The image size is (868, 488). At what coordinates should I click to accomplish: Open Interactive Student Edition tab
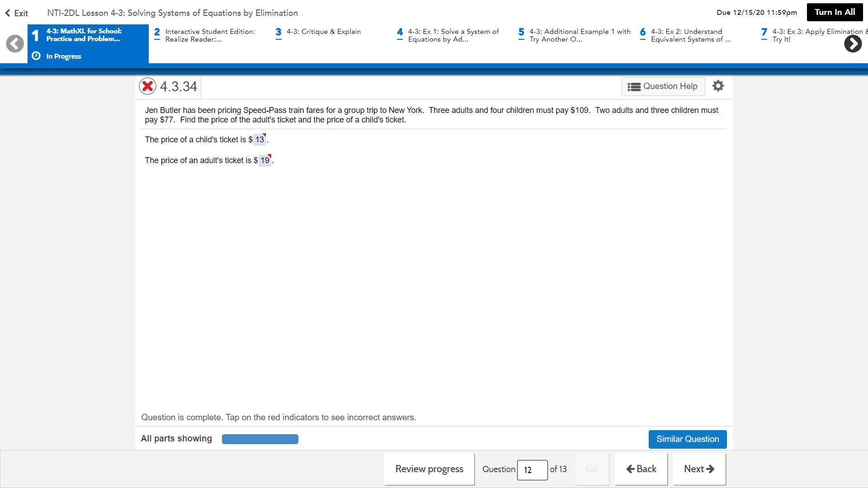click(210, 35)
